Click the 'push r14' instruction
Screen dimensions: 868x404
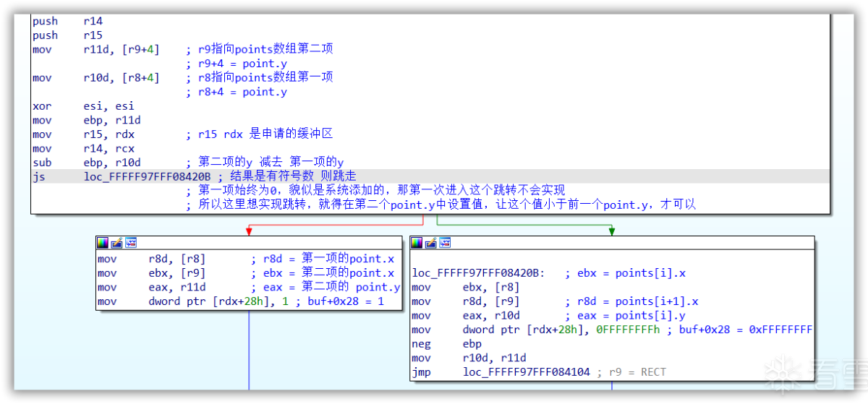67,21
